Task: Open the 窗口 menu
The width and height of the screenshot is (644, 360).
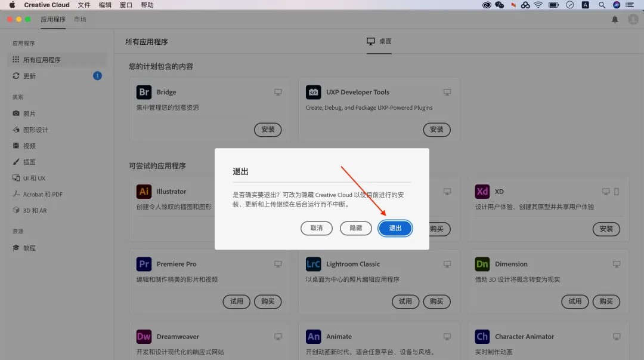Action: coord(126,5)
